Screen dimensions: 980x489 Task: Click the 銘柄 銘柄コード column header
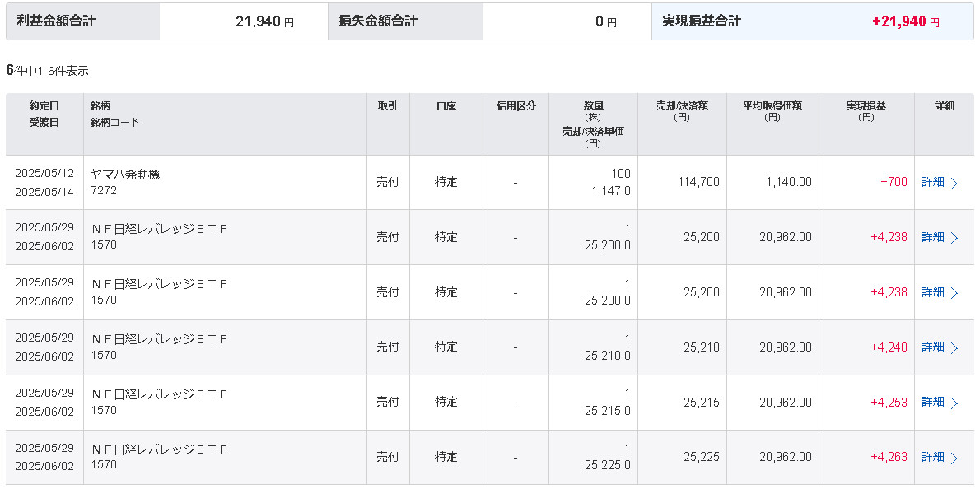point(114,114)
